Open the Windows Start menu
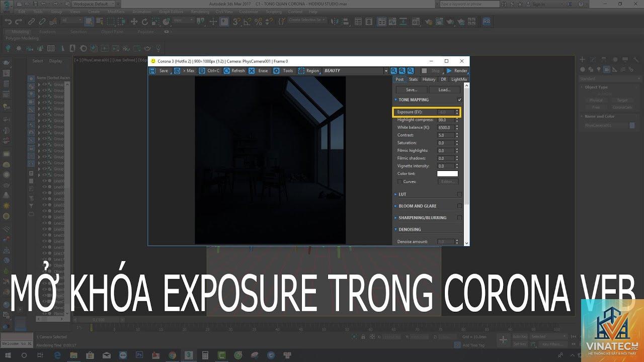 [8, 355]
